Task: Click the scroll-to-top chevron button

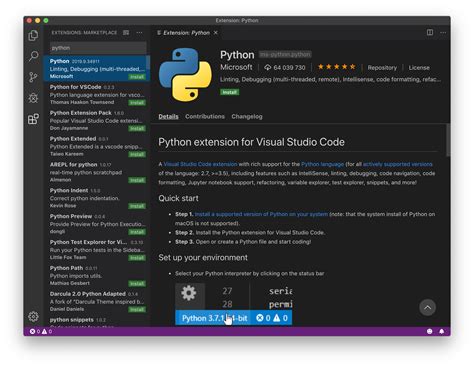Action: point(427,307)
